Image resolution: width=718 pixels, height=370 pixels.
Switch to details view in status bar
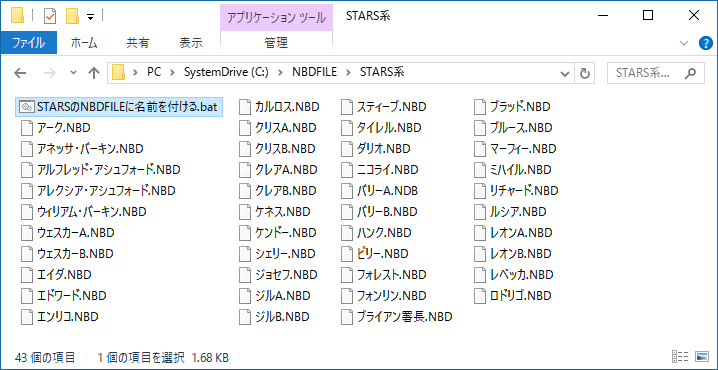[x=680, y=356]
